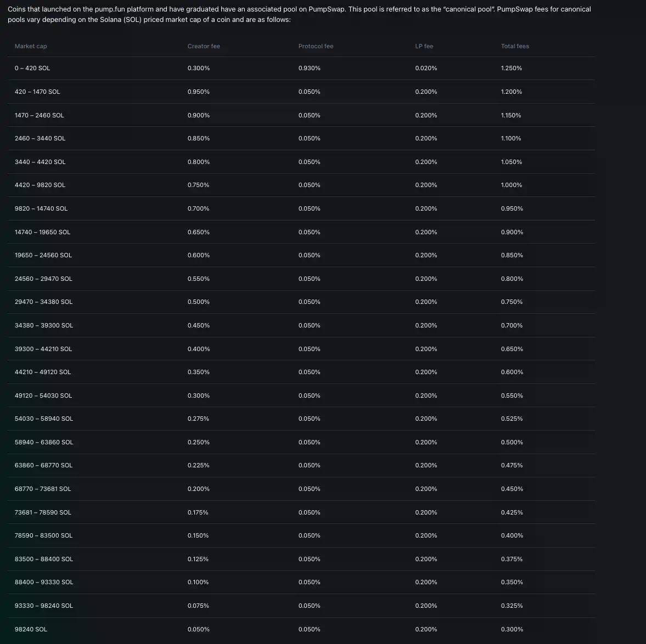Click the LP fee column header
Screen dimensions: 646x644
click(424, 46)
